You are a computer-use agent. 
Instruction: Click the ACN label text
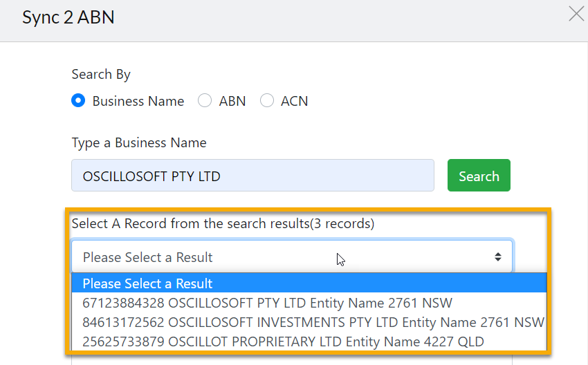295,101
